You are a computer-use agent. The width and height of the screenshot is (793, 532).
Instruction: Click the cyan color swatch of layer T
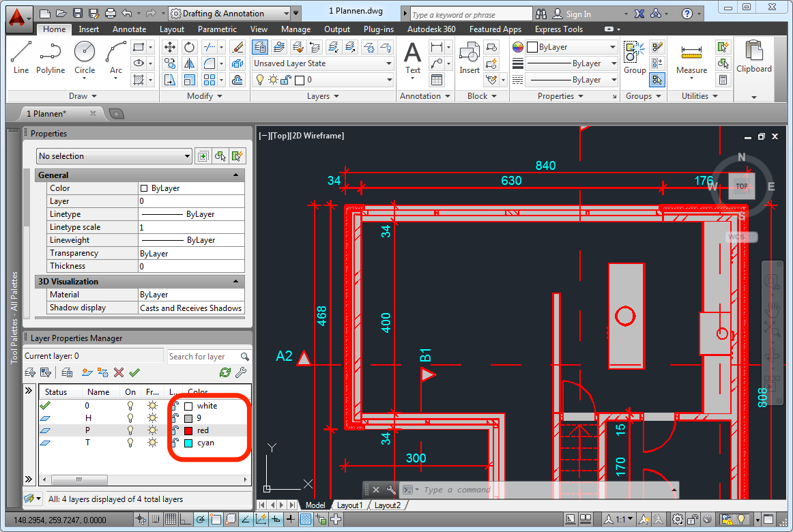click(188, 443)
